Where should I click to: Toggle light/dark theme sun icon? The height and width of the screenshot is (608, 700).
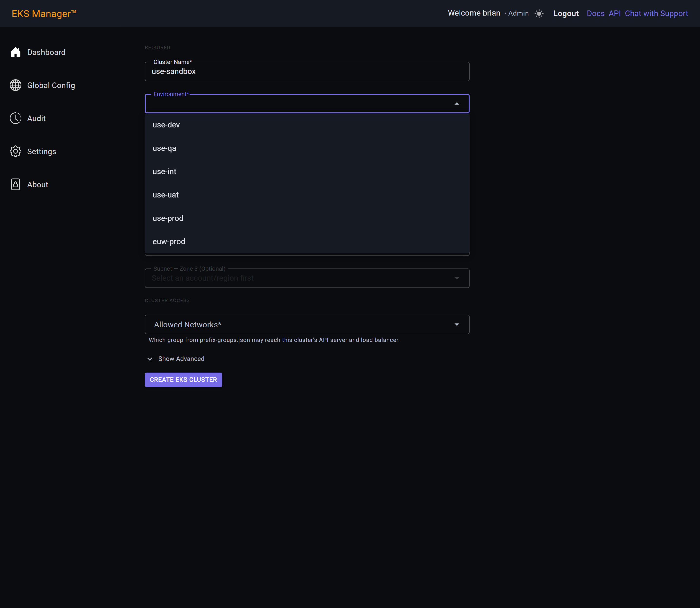[539, 14]
